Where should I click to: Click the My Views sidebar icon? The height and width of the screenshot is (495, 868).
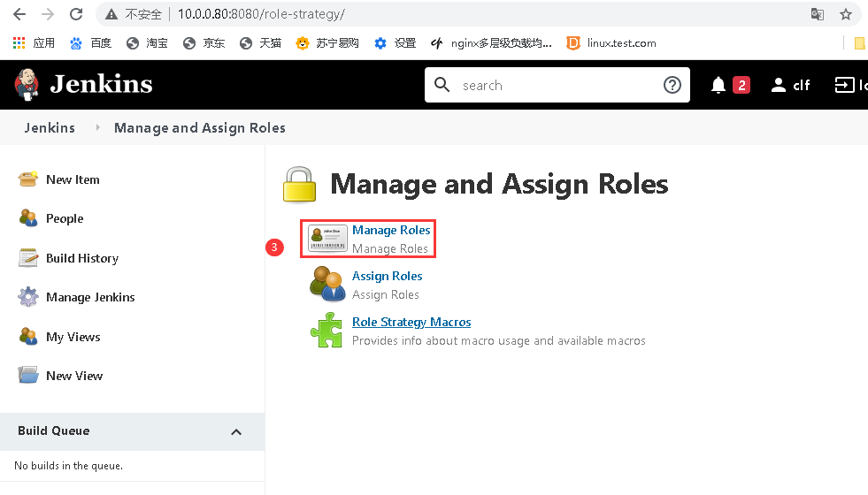(x=27, y=336)
